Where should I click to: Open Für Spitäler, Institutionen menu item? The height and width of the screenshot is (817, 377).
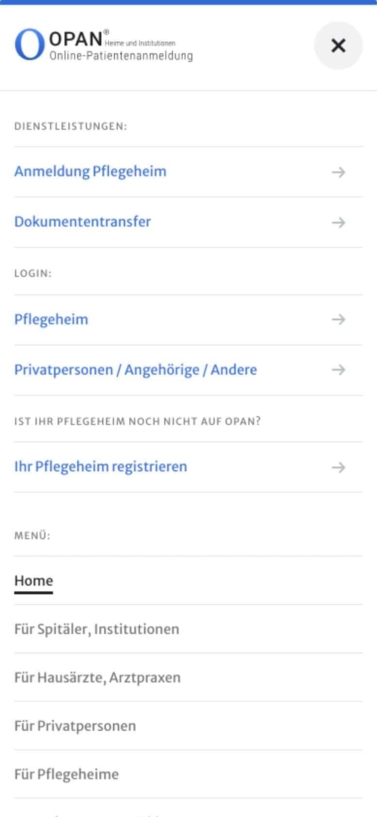[96, 629]
